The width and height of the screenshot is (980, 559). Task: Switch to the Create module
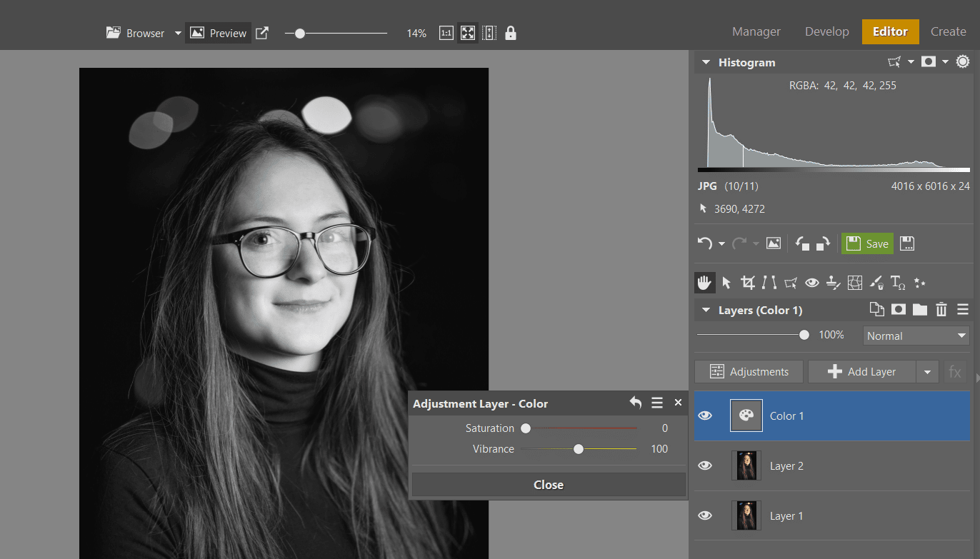tap(948, 31)
